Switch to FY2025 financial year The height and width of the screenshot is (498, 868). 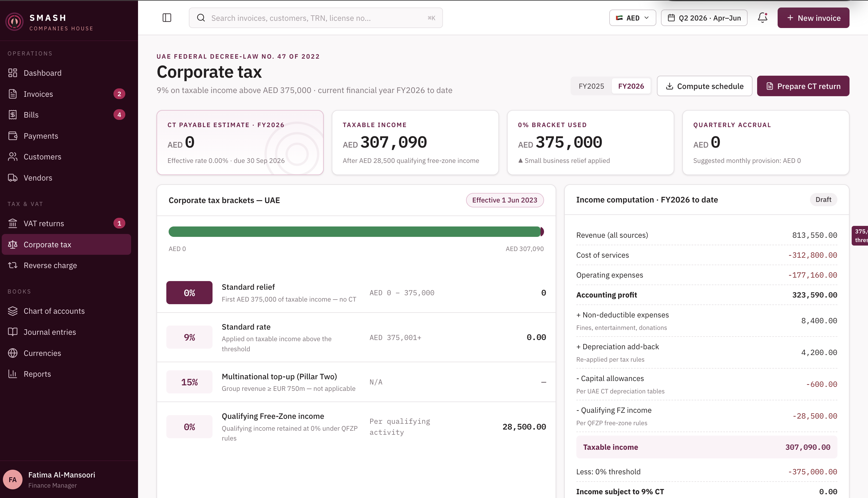(591, 86)
